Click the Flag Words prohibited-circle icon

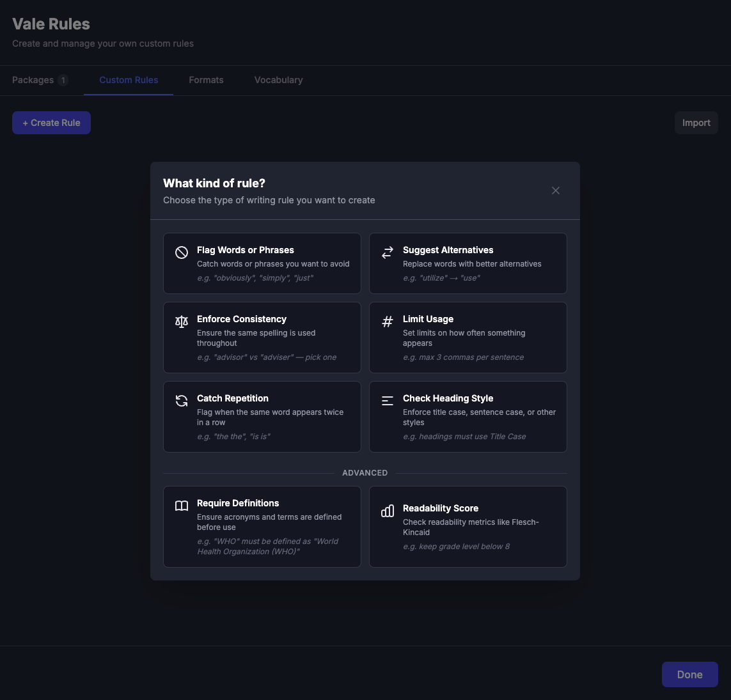click(x=182, y=253)
